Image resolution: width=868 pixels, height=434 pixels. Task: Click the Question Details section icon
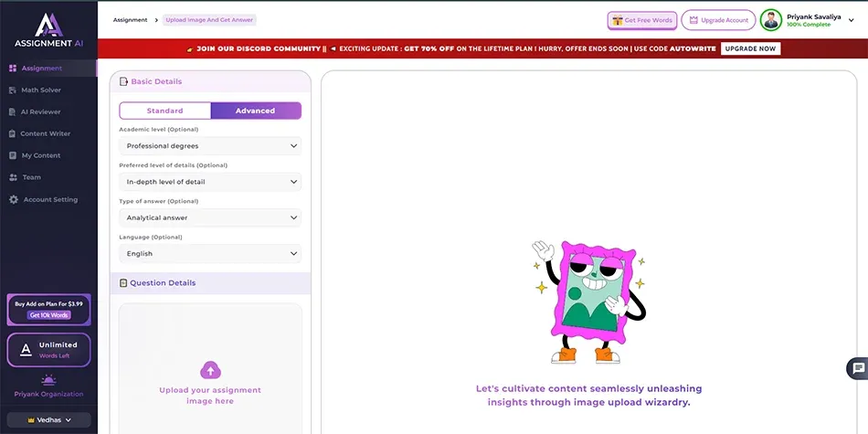pos(123,283)
